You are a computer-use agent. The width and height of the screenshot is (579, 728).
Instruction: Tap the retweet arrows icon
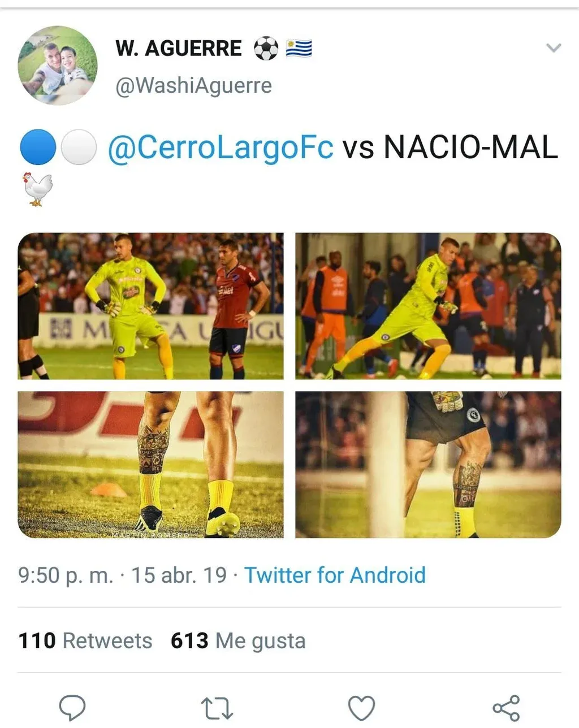217,708
